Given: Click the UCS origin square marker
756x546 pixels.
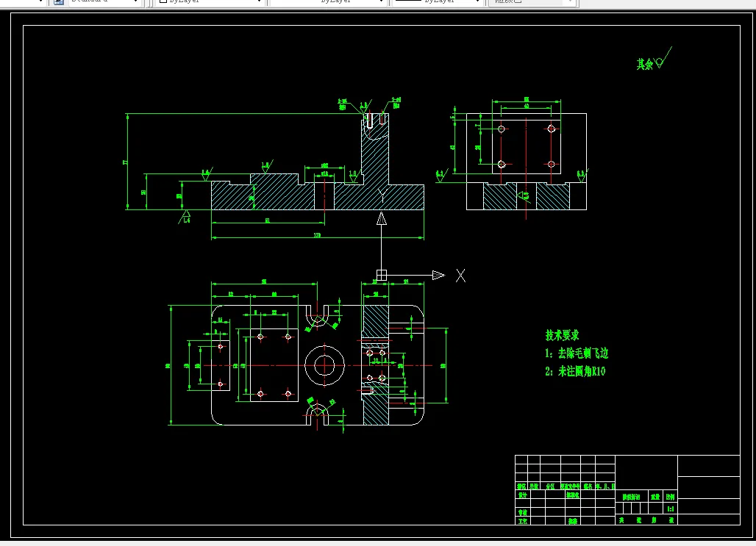Looking at the screenshot, I should (x=382, y=275).
